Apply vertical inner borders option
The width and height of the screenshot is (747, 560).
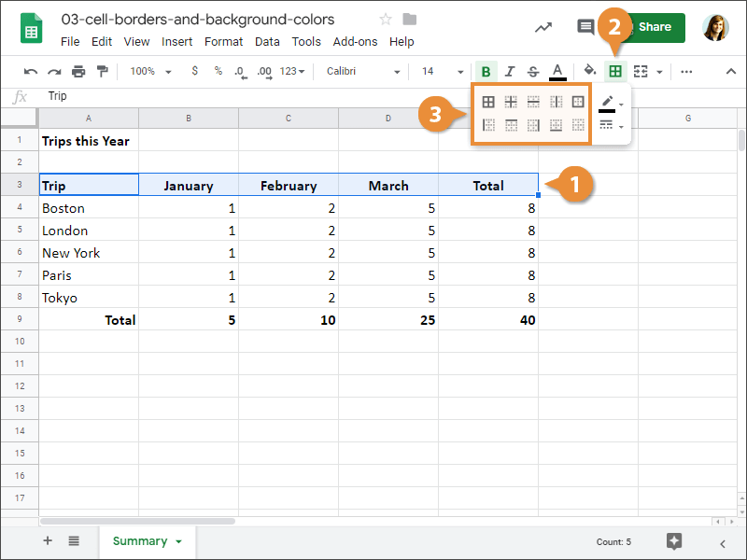[x=556, y=102]
